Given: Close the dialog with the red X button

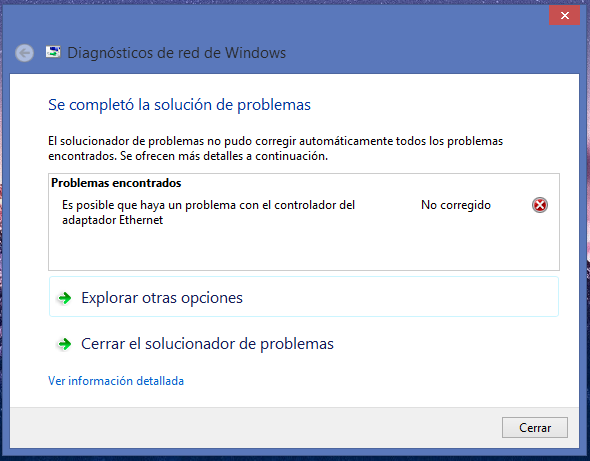Looking at the screenshot, I should [564, 15].
